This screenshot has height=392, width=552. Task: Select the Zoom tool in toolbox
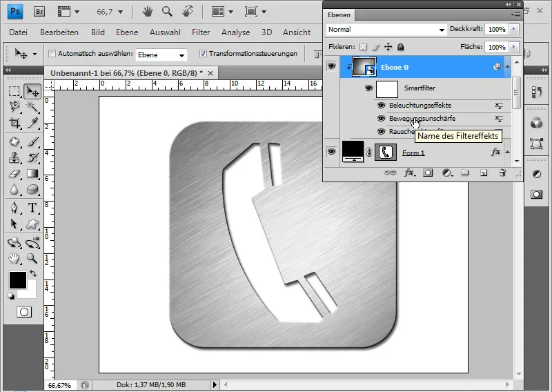tap(32, 259)
